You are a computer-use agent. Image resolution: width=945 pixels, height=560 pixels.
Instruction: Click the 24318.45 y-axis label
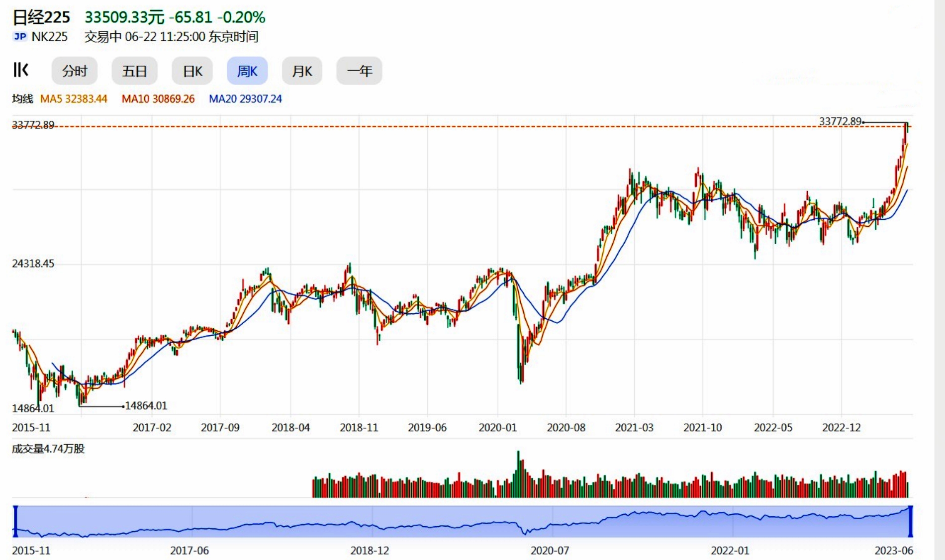click(x=33, y=264)
